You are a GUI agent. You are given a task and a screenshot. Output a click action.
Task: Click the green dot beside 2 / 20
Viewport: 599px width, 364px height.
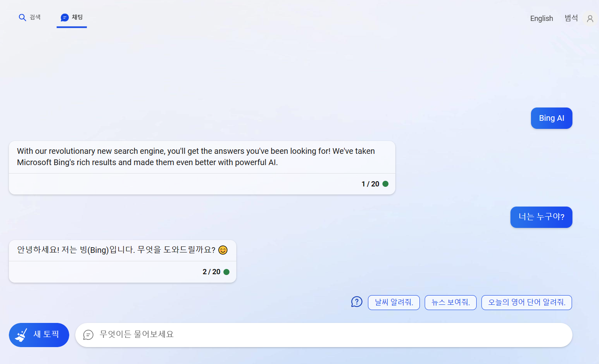pos(226,272)
